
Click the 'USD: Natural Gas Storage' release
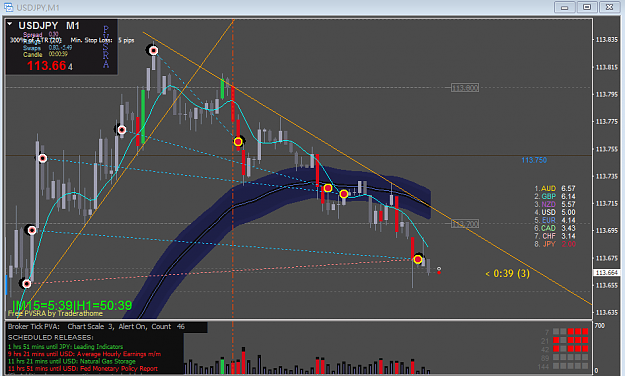[x=71, y=361]
